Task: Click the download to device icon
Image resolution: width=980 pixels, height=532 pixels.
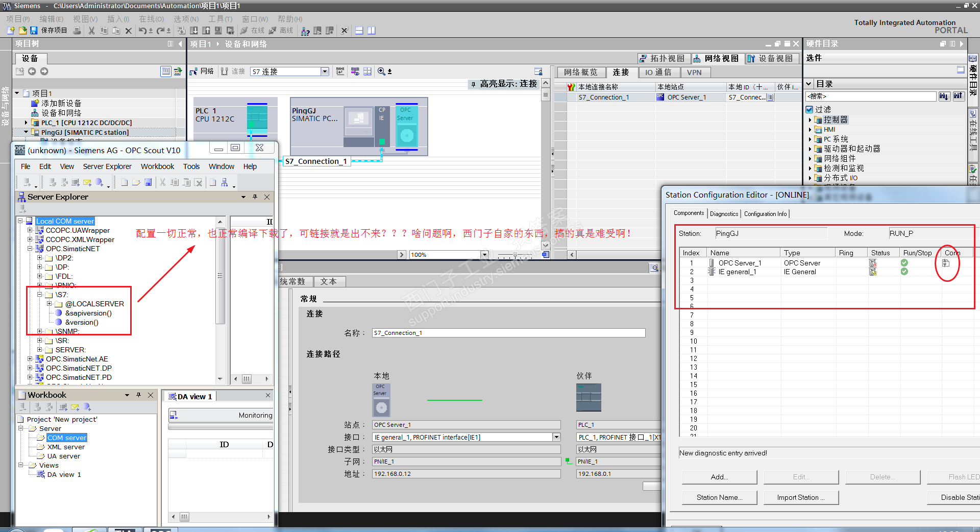Action: click(194, 31)
